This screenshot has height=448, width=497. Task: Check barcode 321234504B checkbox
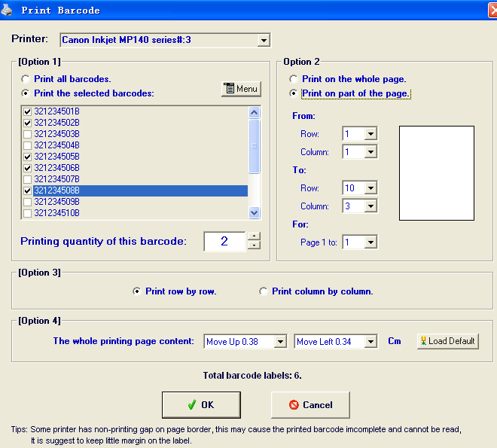click(28, 145)
